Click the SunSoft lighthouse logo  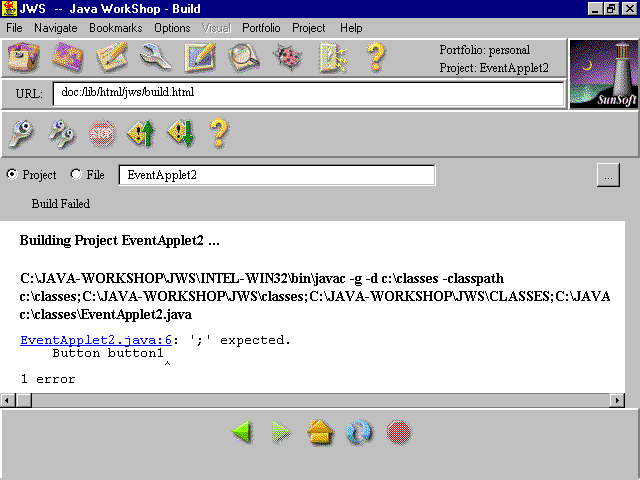click(x=604, y=74)
